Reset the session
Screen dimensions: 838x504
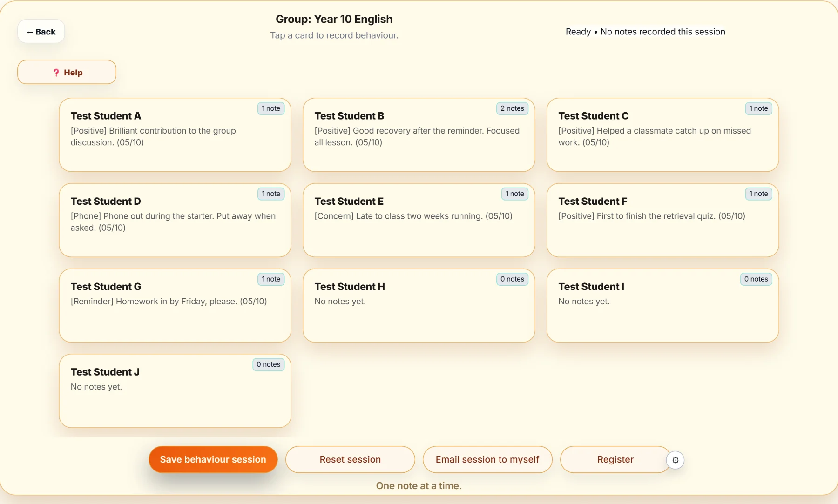tap(350, 459)
